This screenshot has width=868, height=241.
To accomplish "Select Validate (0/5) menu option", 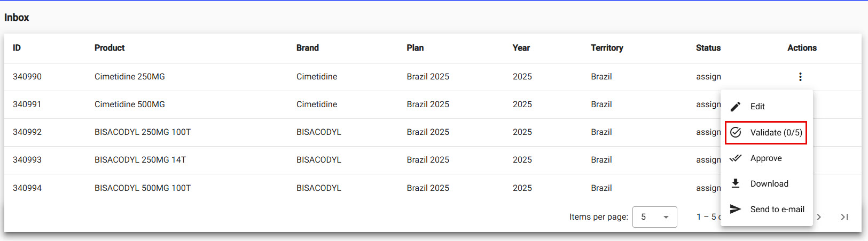I will coord(776,132).
